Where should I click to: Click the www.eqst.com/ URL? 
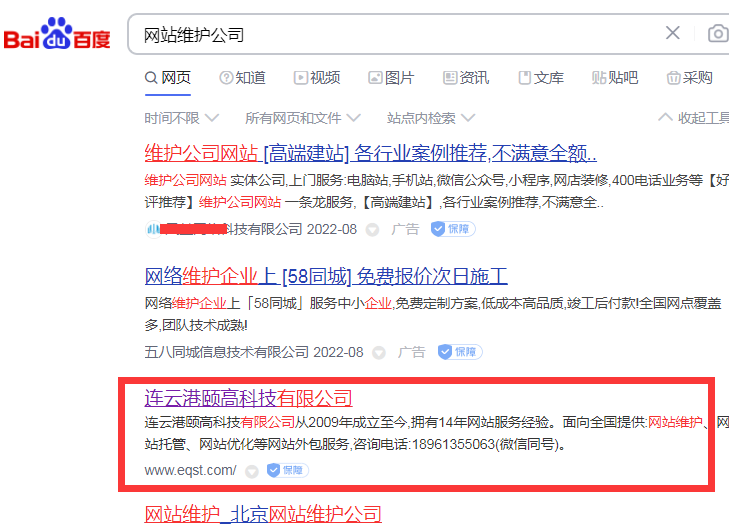[191, 471]
